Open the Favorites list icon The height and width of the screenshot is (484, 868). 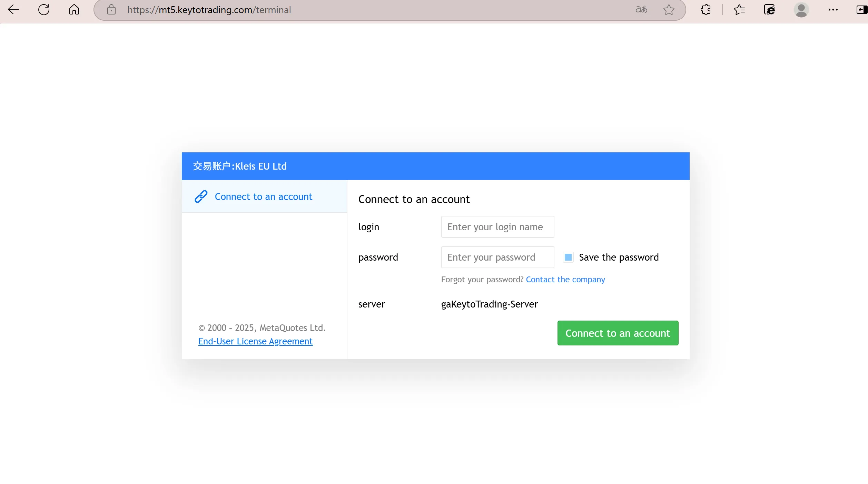739,9
